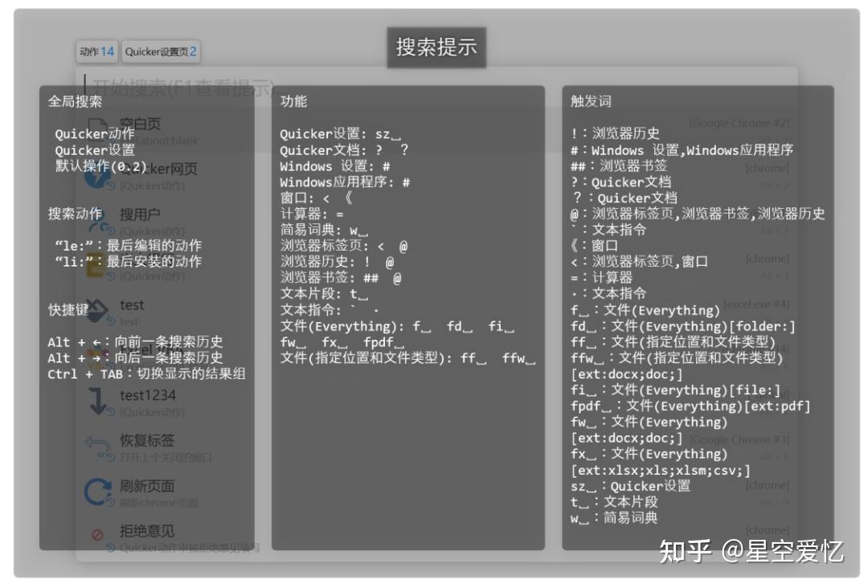Switch to the Quicker设置页 2 tab

pyautogui.click(x=158, y=51)
